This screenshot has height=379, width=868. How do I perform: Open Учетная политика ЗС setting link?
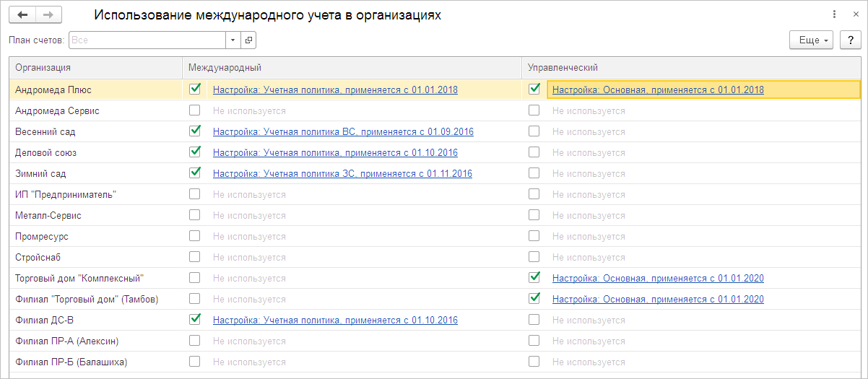[x=342, y=174]
